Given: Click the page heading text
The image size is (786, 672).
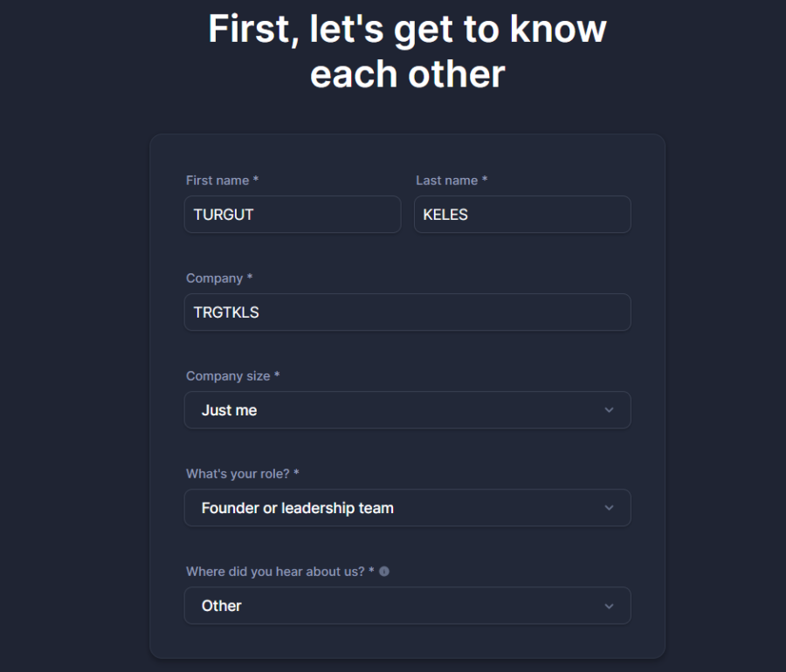Looking at the screenshot, I should [x=407, y=51].
